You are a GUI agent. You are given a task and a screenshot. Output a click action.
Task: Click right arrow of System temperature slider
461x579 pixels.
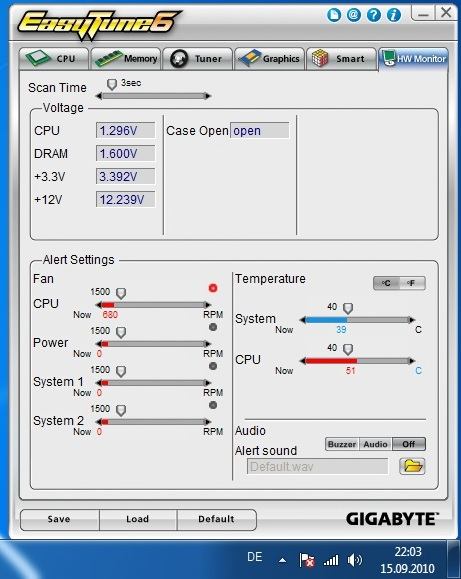[412, 320]
